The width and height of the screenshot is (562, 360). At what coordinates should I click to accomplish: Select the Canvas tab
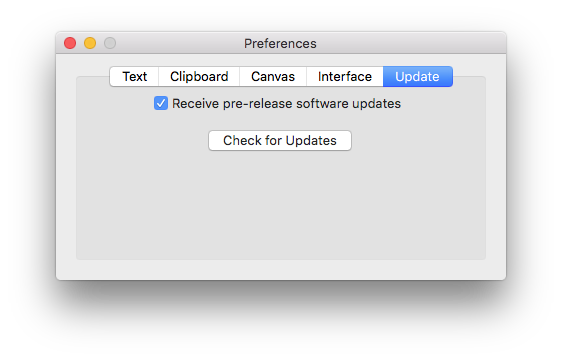pyautogui.click(x=273, y=76)
